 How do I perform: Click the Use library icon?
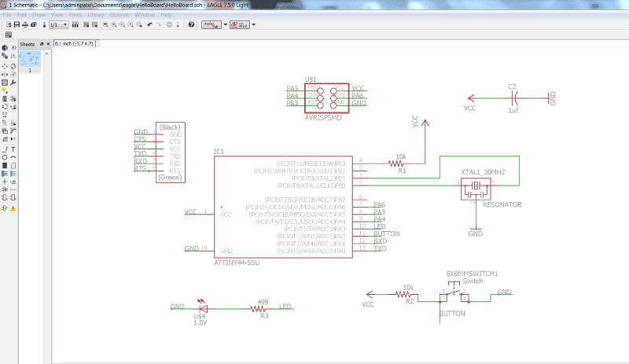click(x=75, y=24)
